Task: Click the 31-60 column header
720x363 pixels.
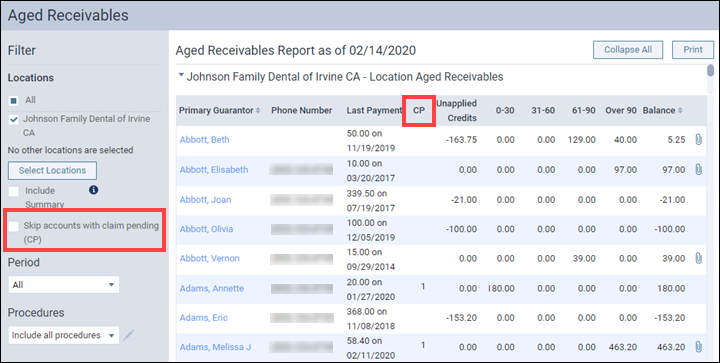Action: point(543,111)
